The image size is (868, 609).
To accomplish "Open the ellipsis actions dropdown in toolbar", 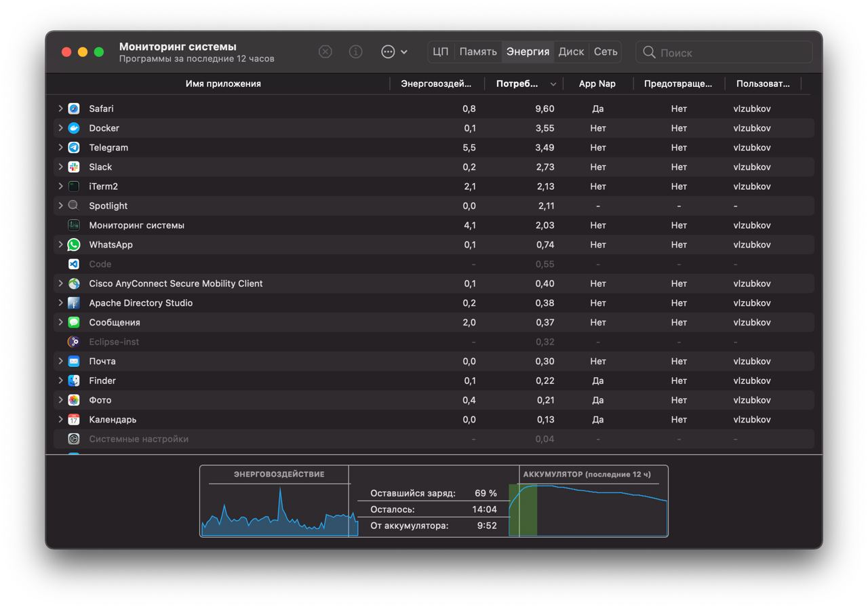I will (x=394, y=52).
